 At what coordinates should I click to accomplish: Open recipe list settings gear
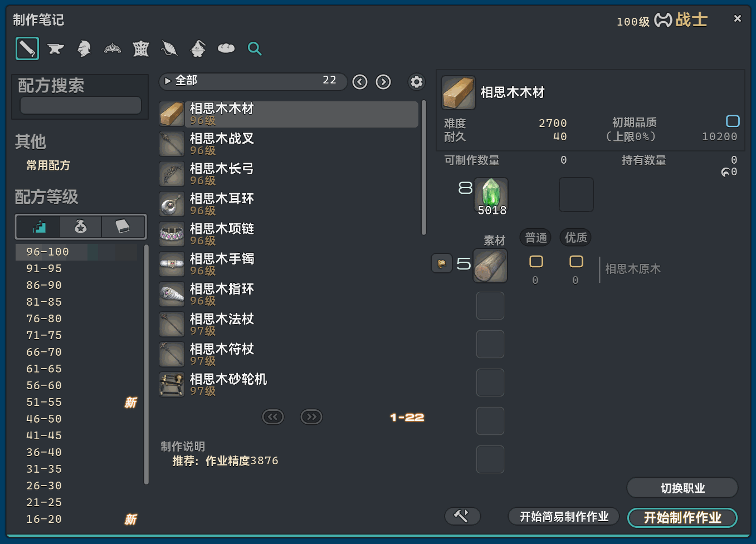tap(416, 82)
